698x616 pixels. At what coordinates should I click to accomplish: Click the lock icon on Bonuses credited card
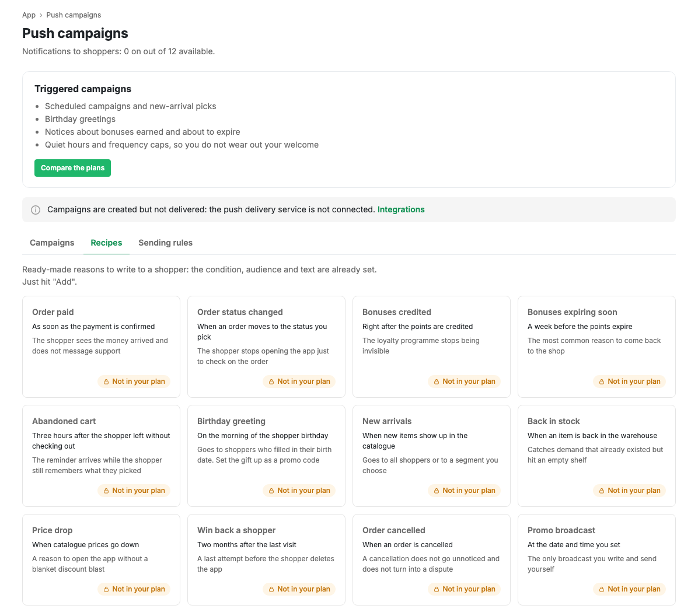click(x=437, y=382)
